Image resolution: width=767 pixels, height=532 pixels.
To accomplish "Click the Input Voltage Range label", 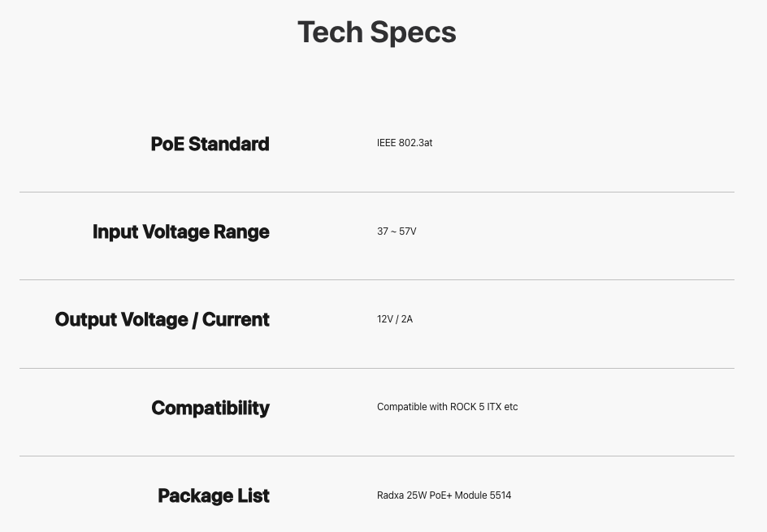I will (180, 231).
